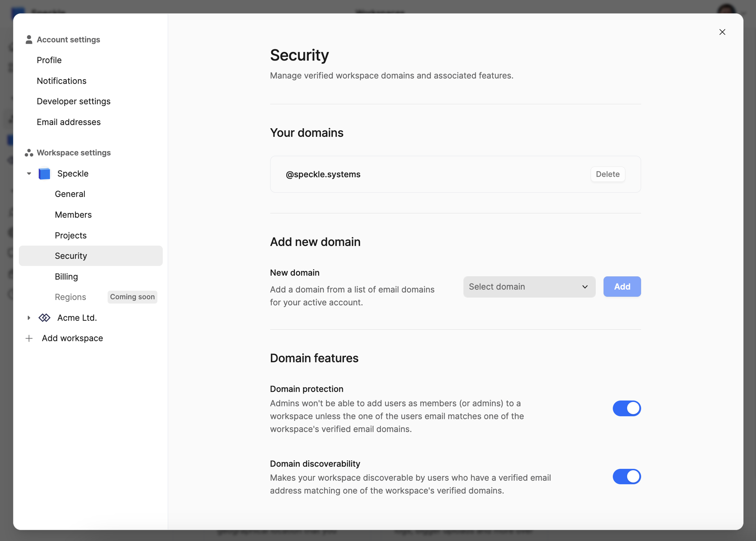Click the Domain protection label
The width and height of the screenshot is (756, 541).
click(306, 389)
